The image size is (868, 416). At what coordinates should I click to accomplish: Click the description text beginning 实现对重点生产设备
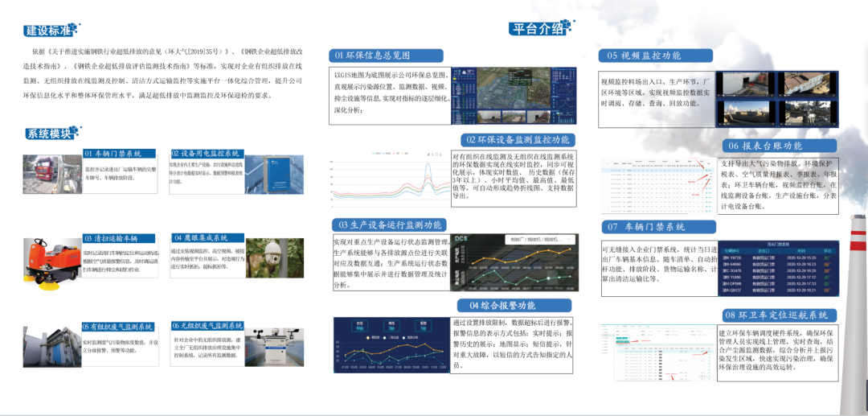[x=391, y=262]
